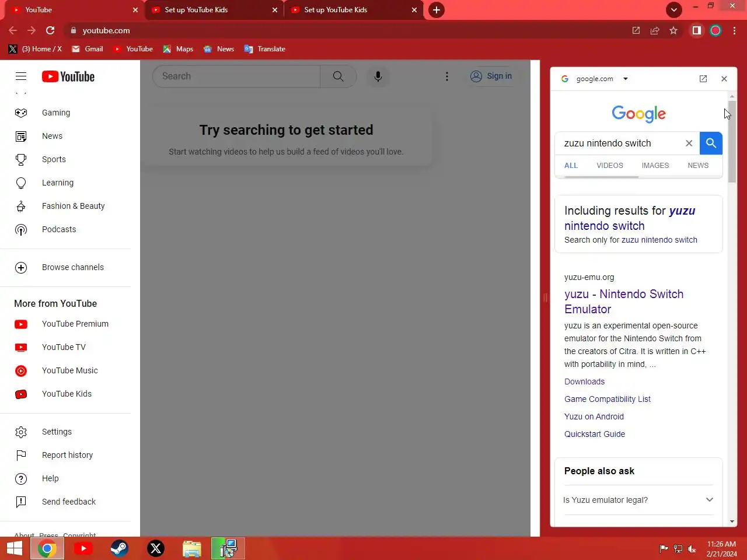Close the Google side panel
The width and height of the screenshot is (747, 560).
tap(724, 79)
